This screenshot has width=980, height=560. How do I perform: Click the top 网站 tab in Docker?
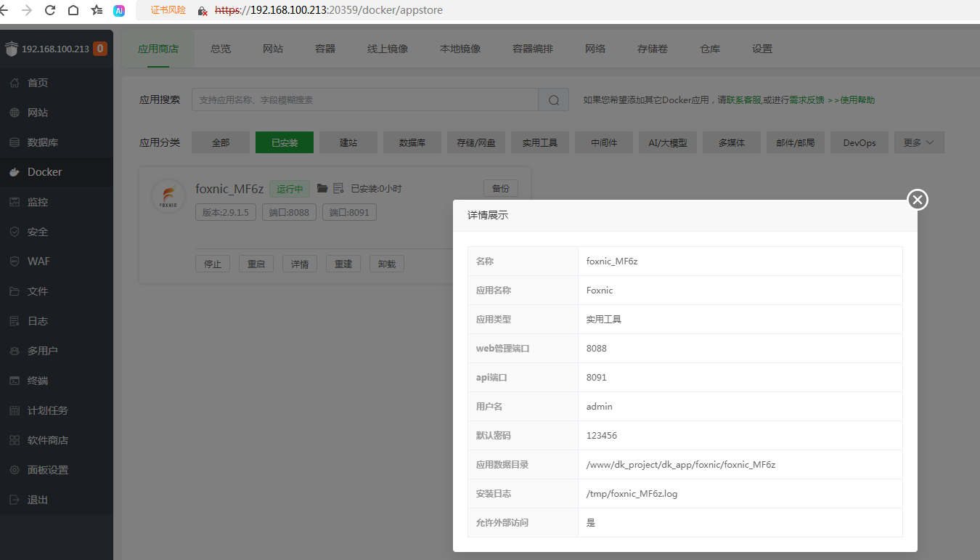273,49
